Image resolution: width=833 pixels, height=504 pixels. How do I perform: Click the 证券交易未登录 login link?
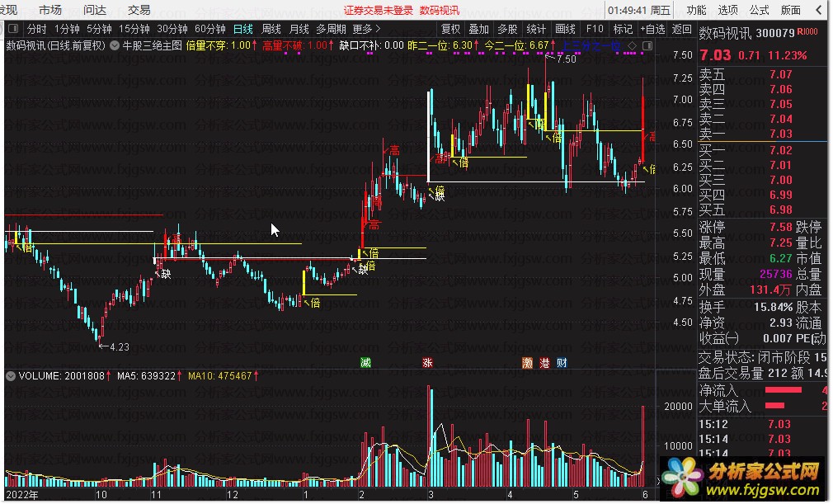[x=379, y=10]
